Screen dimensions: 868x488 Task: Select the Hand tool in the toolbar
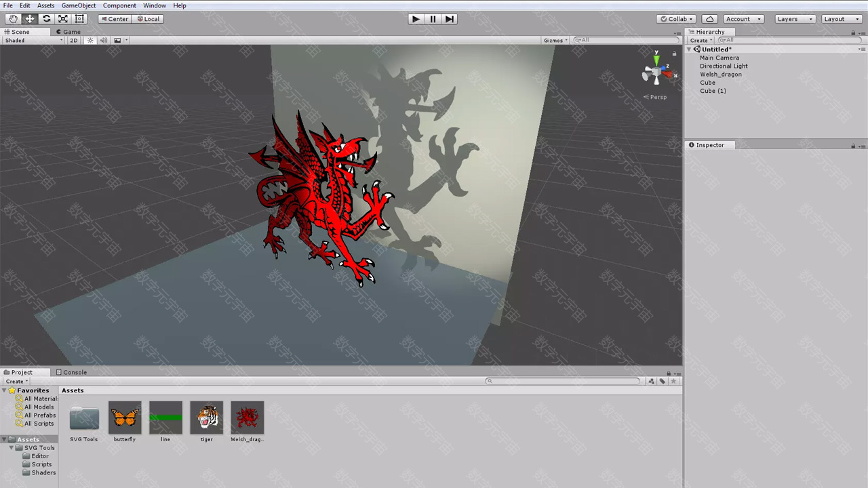pos(13,19)
